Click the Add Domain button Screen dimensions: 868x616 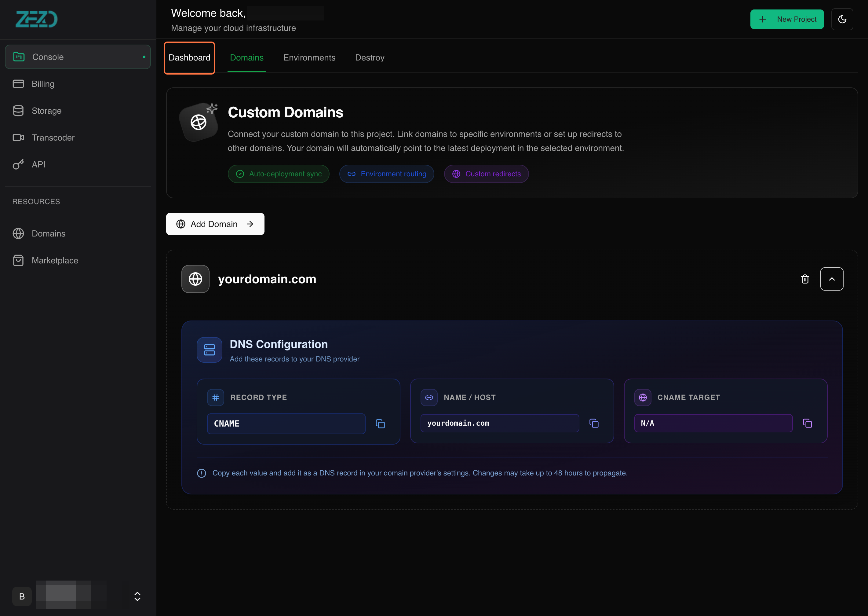click(x=215, y=224)
